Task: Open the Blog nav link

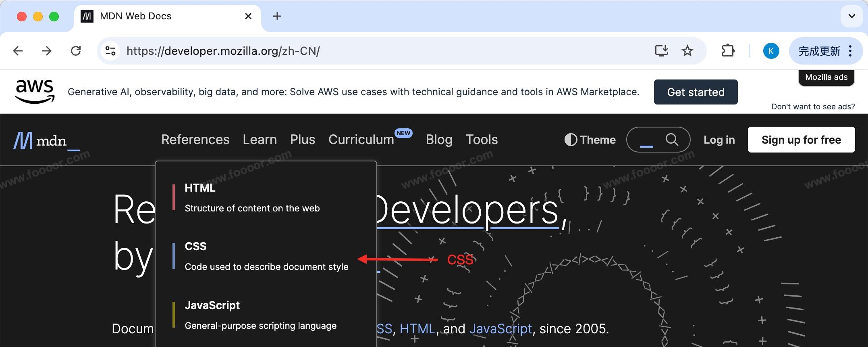Action: point(439,140)
